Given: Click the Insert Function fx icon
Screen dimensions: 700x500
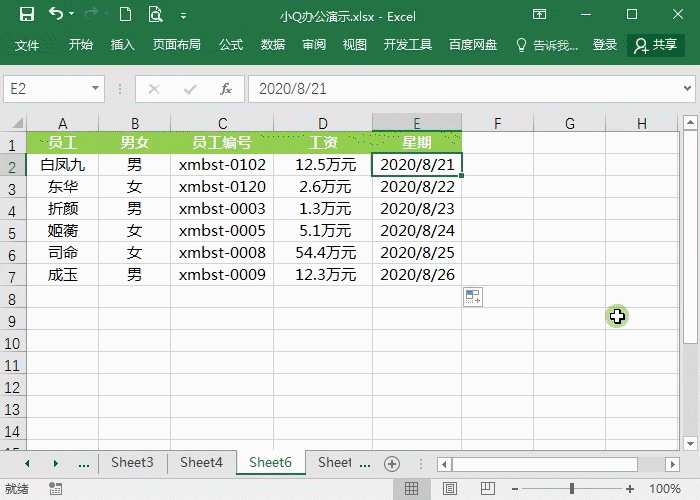Looking at the screenshot, I should point(226,89).
